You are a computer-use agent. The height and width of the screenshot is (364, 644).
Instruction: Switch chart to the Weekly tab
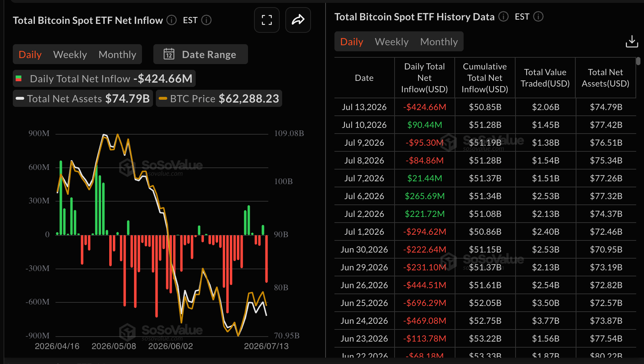[x=70, y=54]
